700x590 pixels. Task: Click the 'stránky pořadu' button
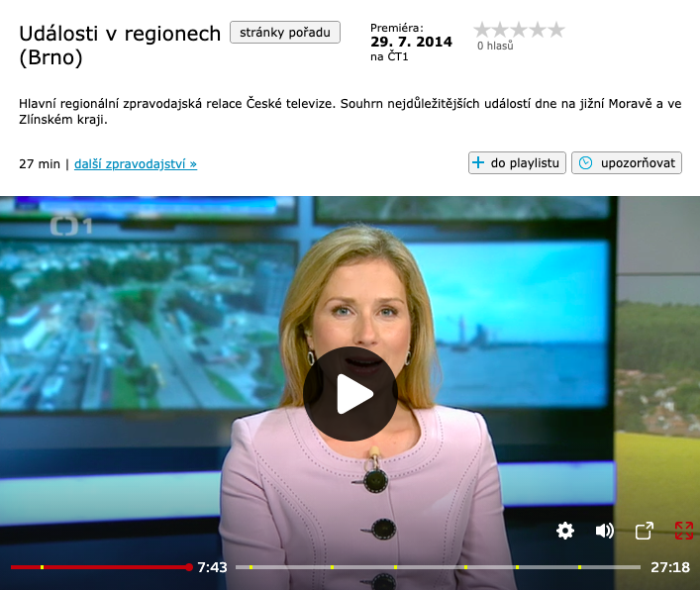tap(285, 32)
